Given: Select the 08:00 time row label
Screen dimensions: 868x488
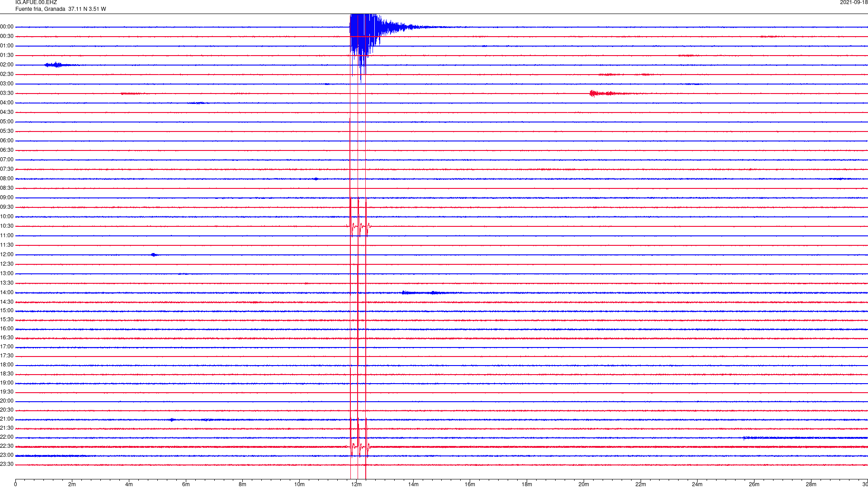Looking at the screenshot, I should point(7,178).
